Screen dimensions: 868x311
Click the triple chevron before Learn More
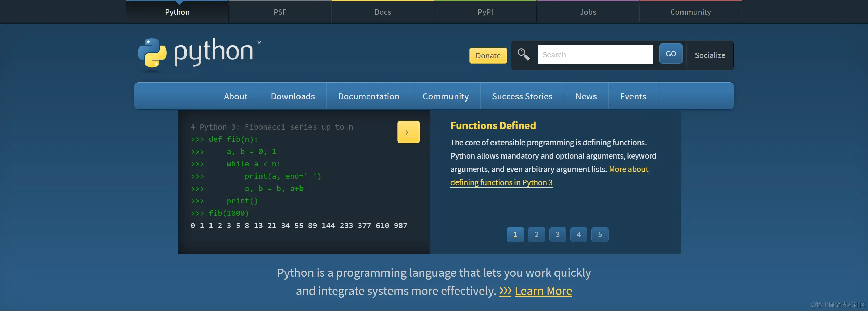coord(505,291)
